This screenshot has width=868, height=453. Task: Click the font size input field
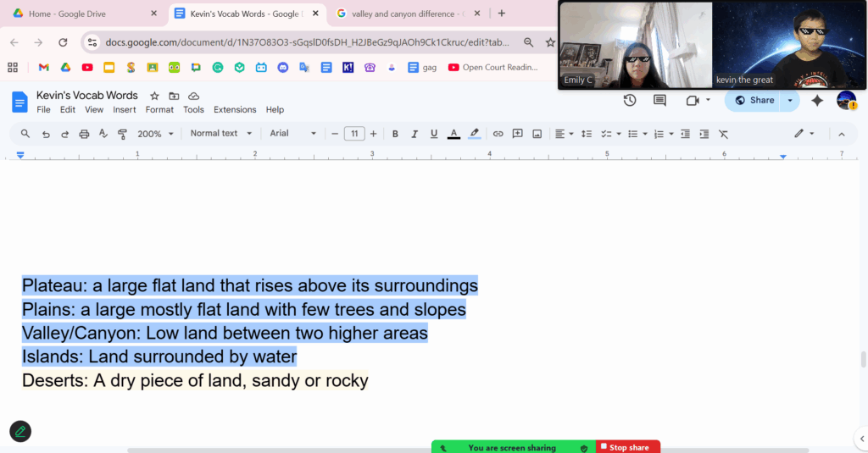tap(354, 134)
